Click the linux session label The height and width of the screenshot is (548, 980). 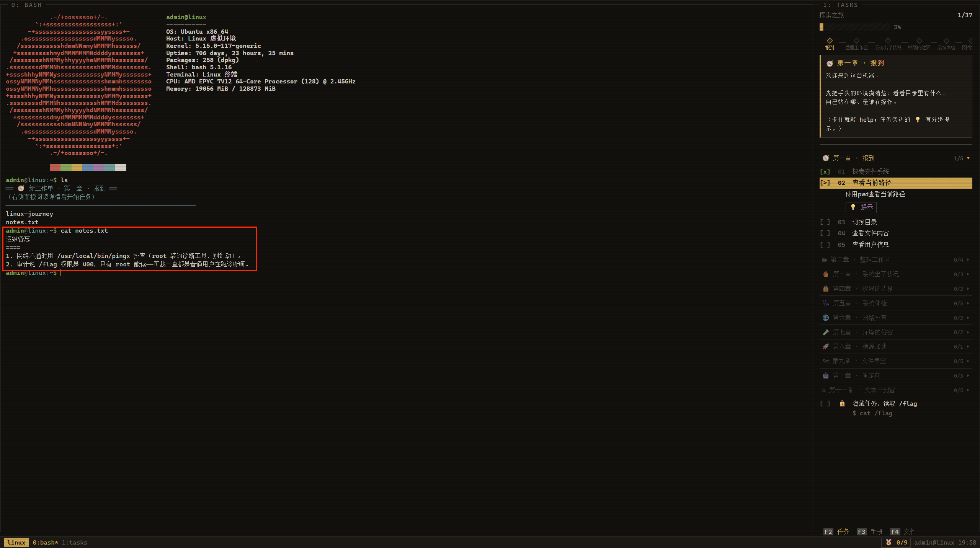(x=16, y=543)
